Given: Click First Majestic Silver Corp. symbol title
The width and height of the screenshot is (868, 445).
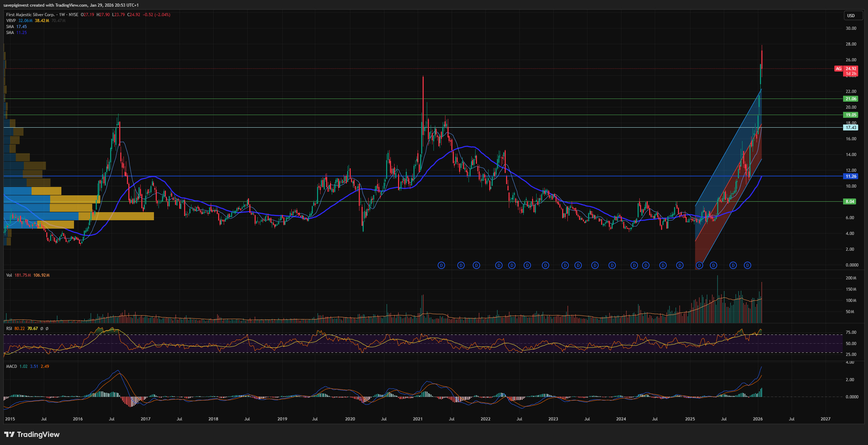Looking at the screenshot, I should click(30, 15).
